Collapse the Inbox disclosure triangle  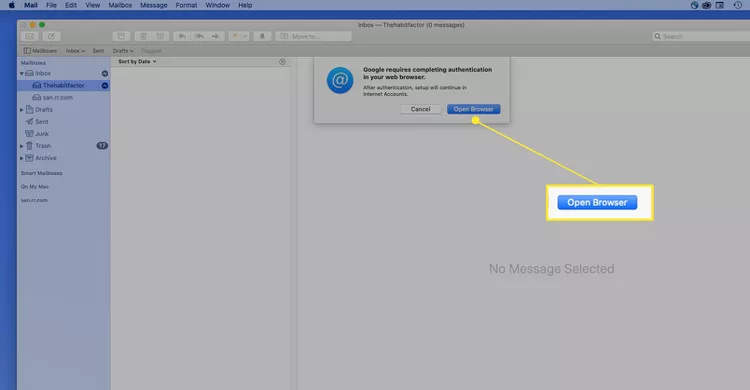point(22,74)
